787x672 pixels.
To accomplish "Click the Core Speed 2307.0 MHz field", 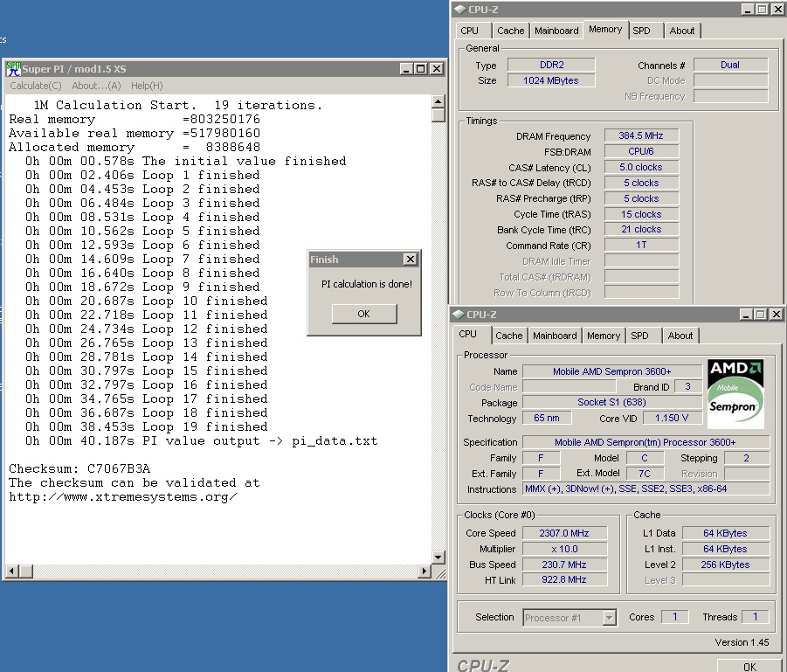I will pyautogui.click(x=564, y=533).
